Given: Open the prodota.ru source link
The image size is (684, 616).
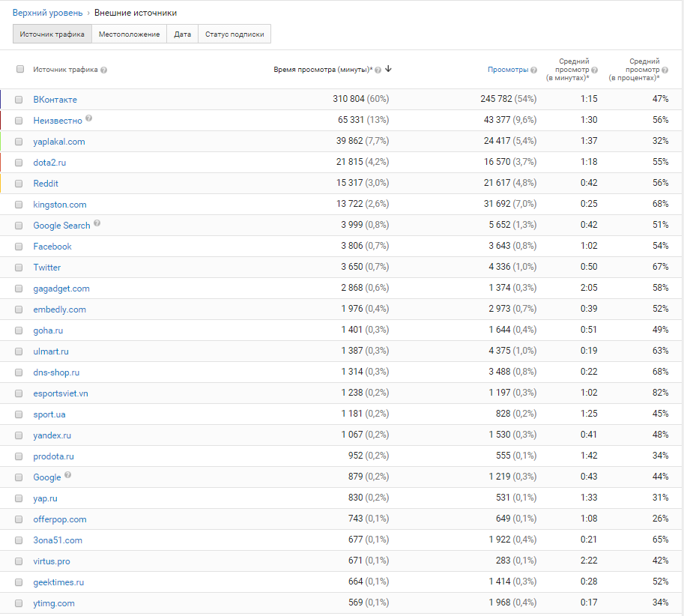Looking at the screenshot, I should [54, 456].
